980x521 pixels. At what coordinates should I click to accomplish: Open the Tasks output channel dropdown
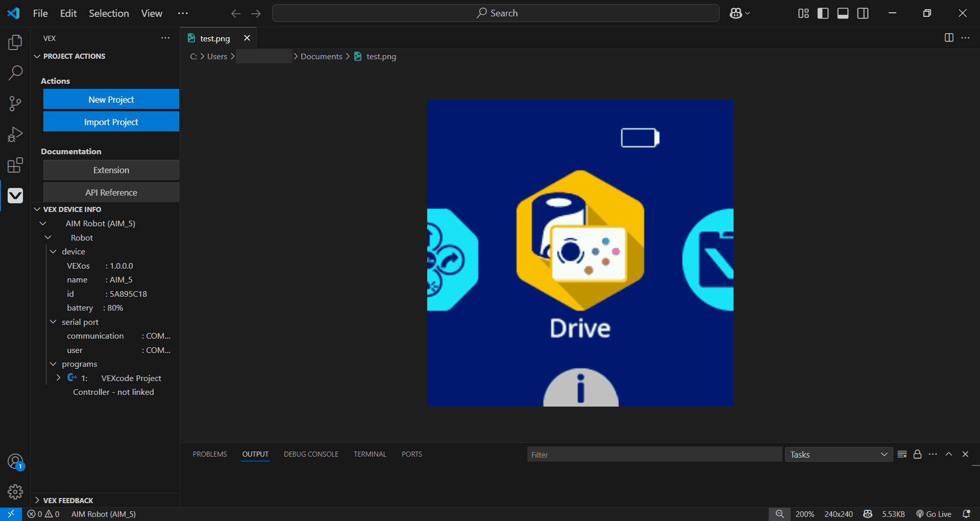pyautogui.click(x=838, y=454)
